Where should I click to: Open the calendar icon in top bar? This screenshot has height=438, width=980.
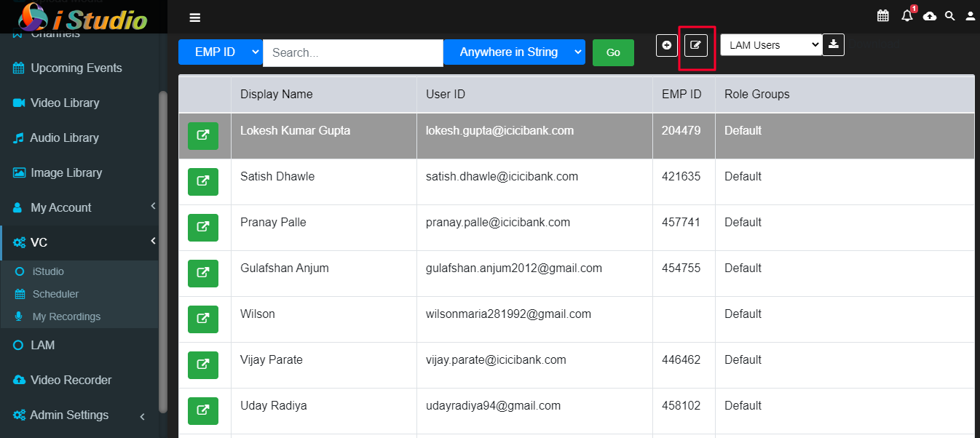[883, 15]
